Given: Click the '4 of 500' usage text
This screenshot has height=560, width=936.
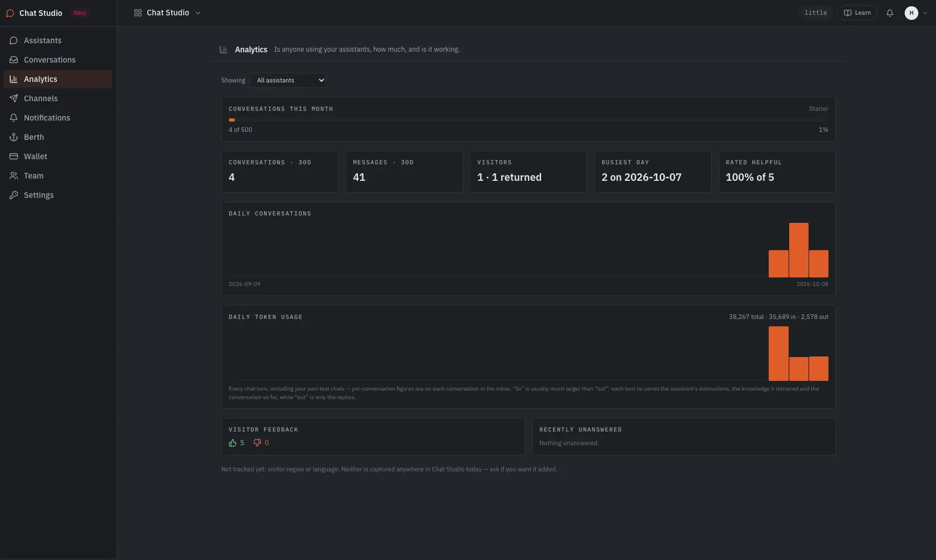Looking at the screenshot, I should tap(240, 130).
